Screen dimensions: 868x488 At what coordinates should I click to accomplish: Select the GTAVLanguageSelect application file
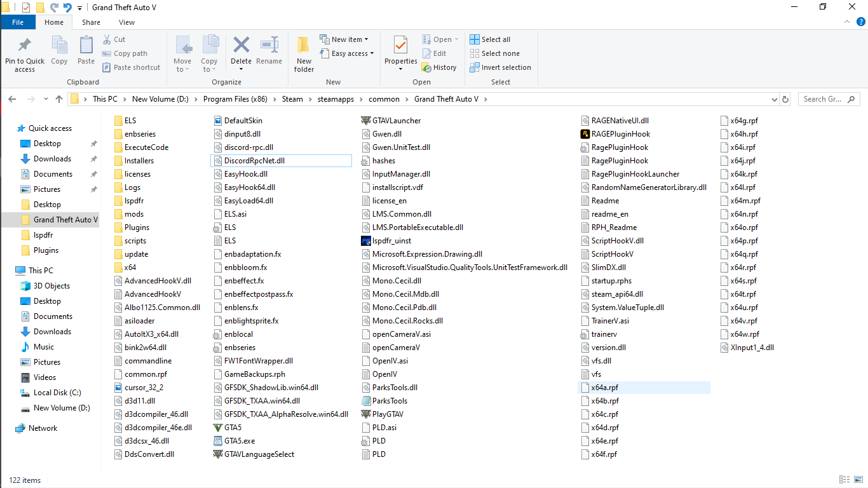[254, 454]
